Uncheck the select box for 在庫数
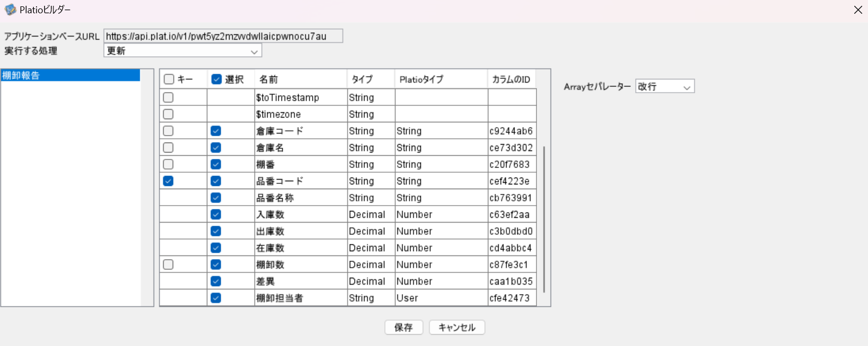The image size is (868, 346). click(x=215, y=248)
